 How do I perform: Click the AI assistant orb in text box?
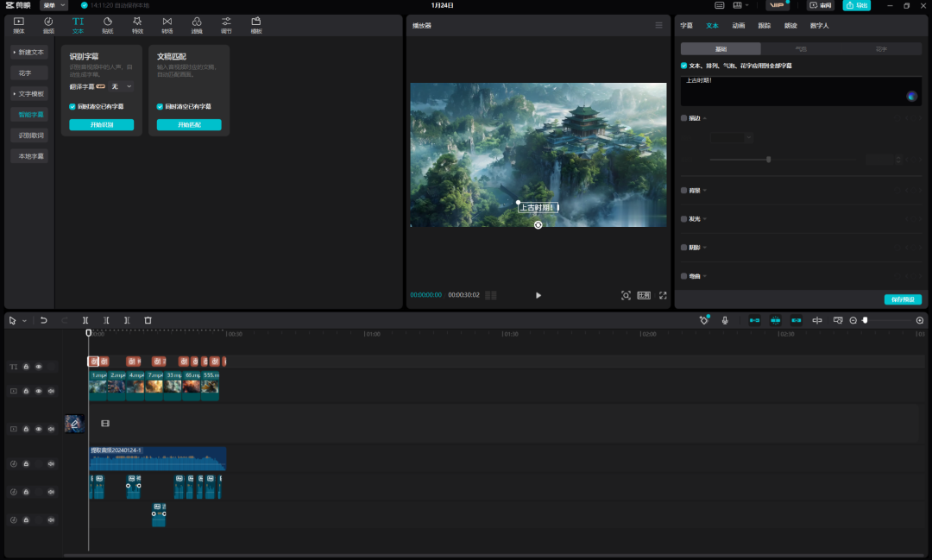912,97
